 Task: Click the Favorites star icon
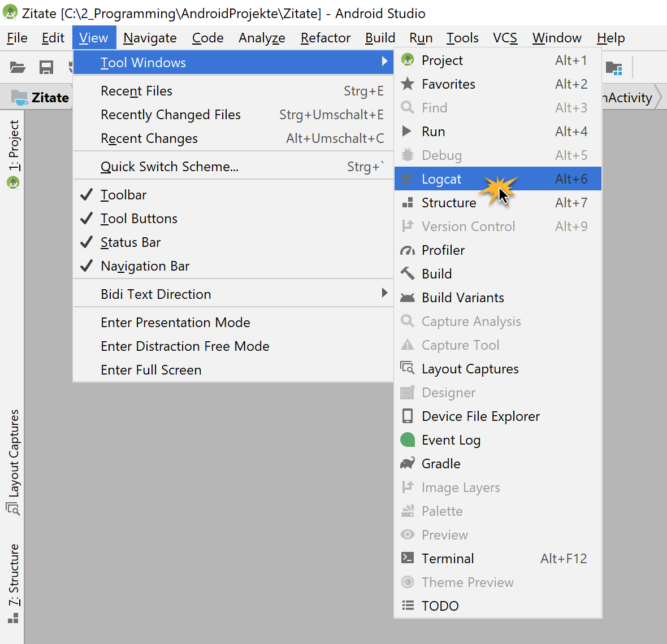pyautogui.click(x=408, y=84)
